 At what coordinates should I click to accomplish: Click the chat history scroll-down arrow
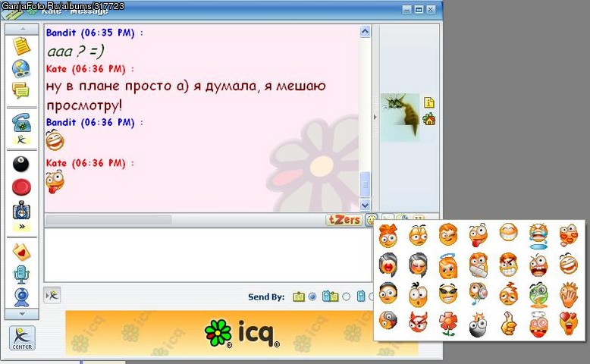click(365, 206)
